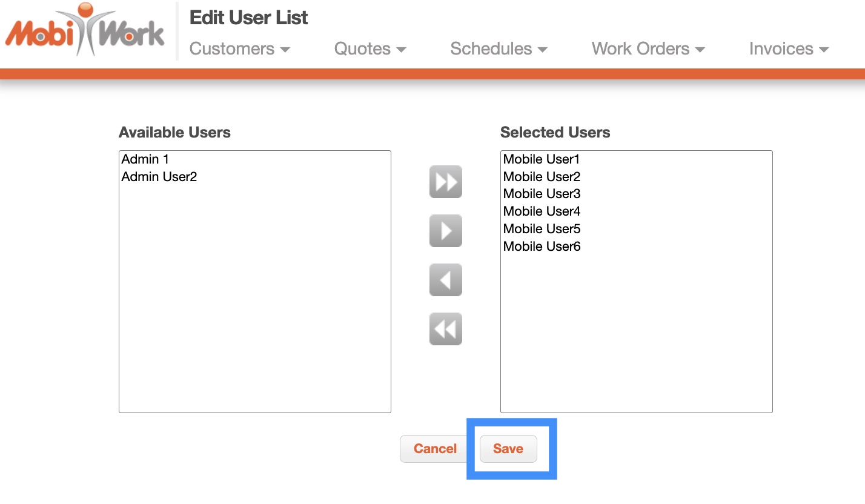This screenshot has width=865, height=504.
Task: Click the Cancel button
Action: pyautogui.click(x=435, y=449)
